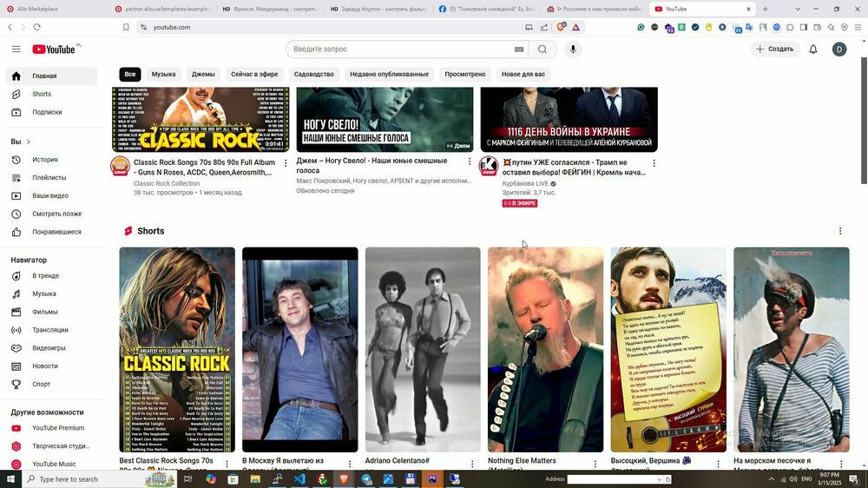Open Спорт in navigator
The image size is (868, 488).
pos(51,384)
